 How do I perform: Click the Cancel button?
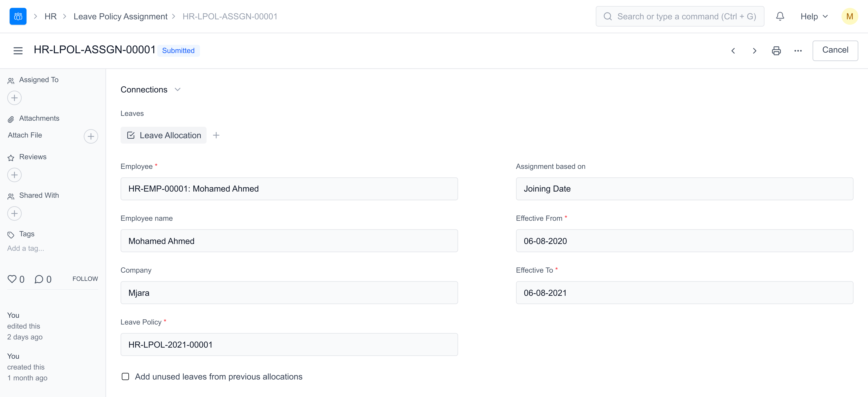[x=835, y=50]
